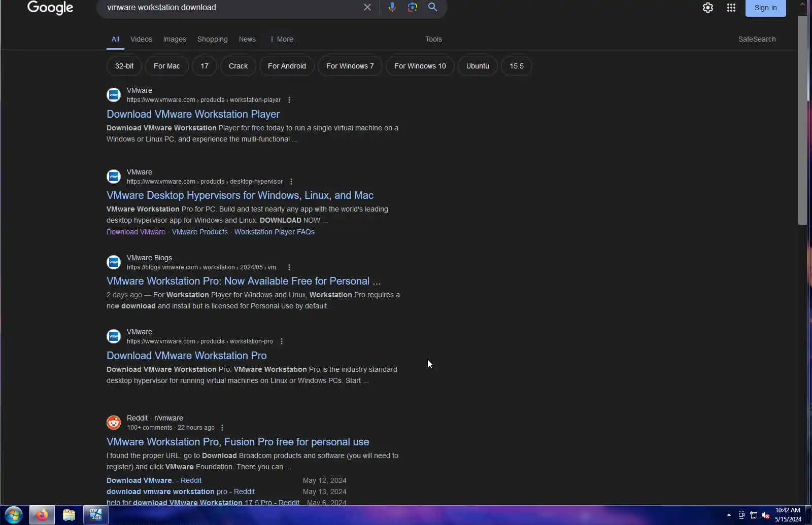
Task: Open the 'Download VMware. - Reddit' thread link
Action: [154, 480]
